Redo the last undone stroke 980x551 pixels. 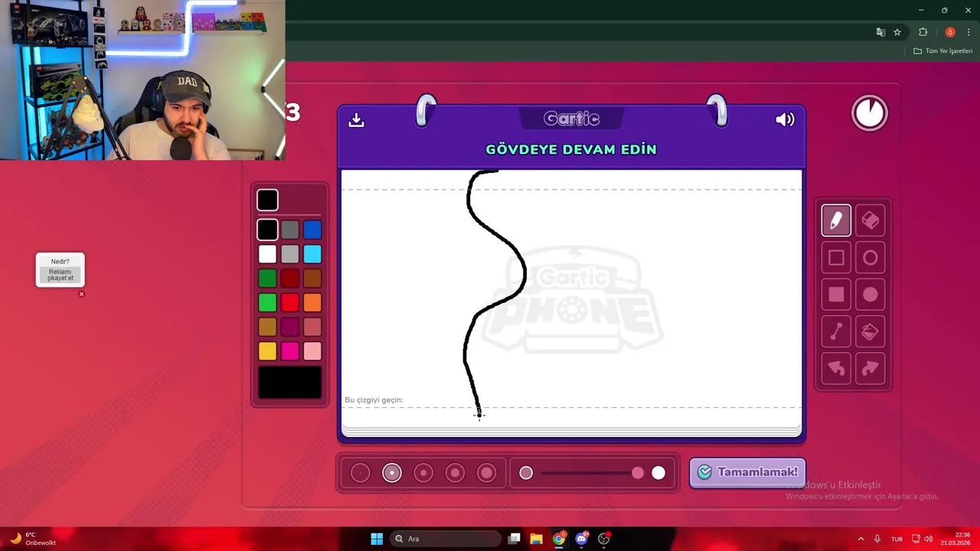tap(870, 369)
